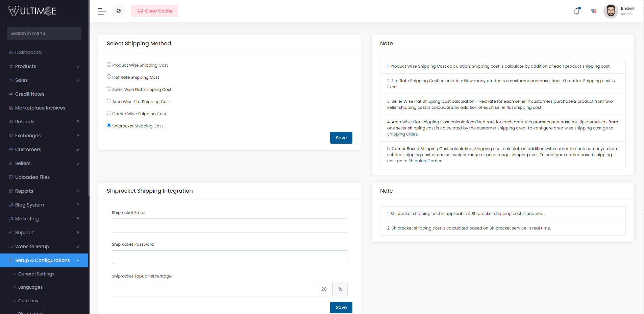Follow the Shipping Carriers link
This screenshot has height=314, width=644.
coord(426,161)
